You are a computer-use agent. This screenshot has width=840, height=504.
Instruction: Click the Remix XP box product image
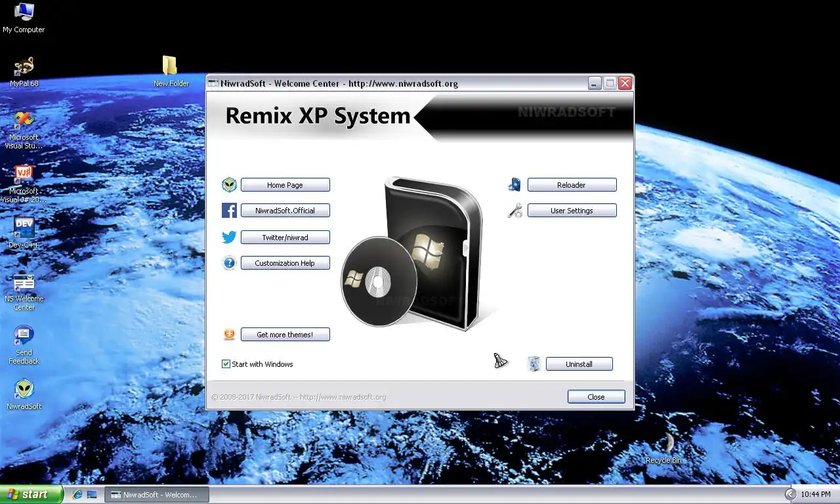tap(413, 255)
